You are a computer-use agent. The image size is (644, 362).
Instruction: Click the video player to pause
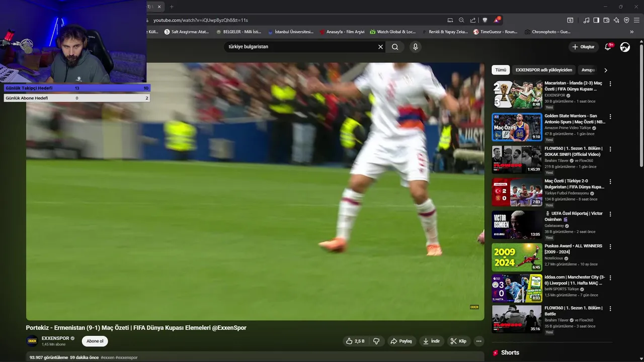pyautogui.click(x=255, y=192)
